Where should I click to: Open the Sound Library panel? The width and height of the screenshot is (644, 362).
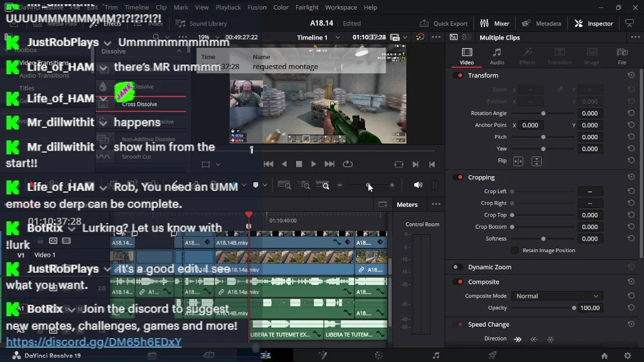click(201, 23)
